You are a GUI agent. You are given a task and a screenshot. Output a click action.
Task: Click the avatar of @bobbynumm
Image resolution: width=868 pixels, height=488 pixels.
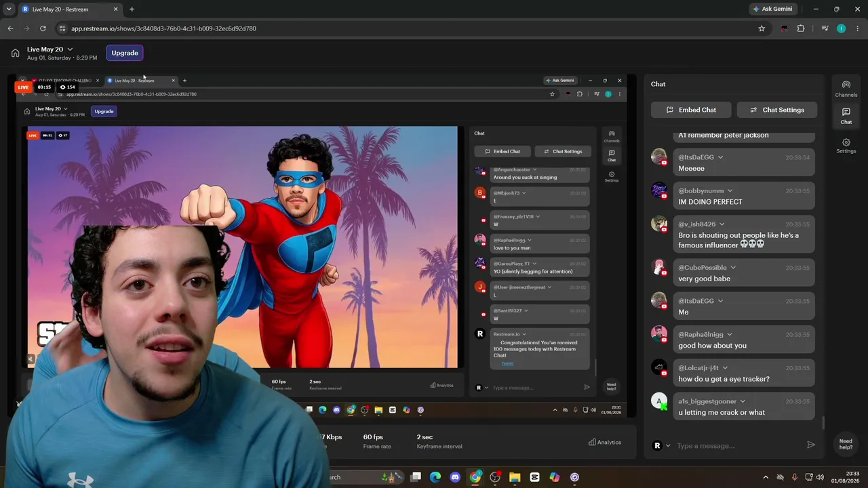658,190
